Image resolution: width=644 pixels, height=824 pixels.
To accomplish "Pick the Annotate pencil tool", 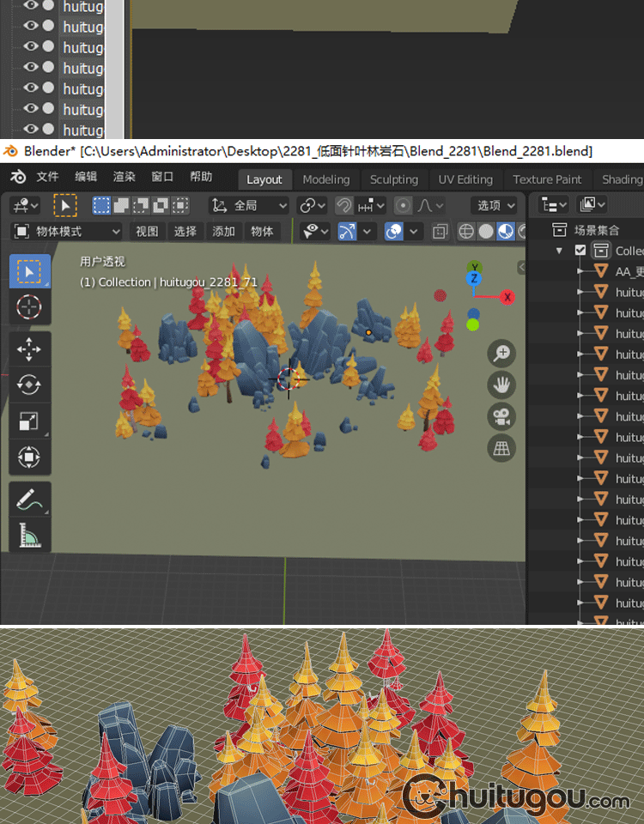I will pyautogui.click(x=29, y=499).
